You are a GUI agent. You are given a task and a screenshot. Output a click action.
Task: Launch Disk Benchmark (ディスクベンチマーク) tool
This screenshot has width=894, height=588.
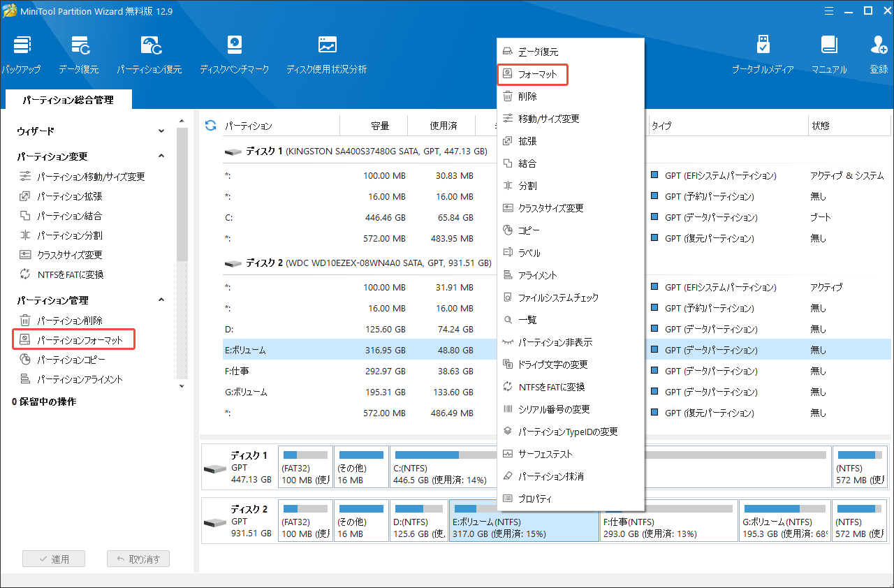tap(234, 54)
